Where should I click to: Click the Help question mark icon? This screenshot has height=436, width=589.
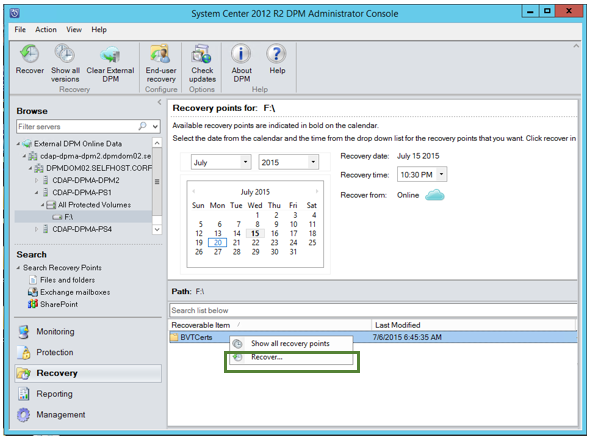click(x=276, y=54)
